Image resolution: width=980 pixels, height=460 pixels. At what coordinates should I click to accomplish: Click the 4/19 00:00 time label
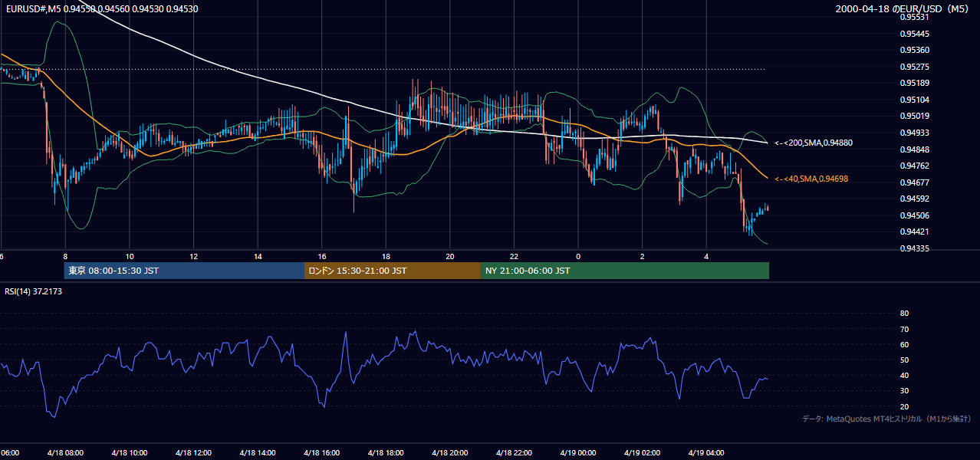577,452
